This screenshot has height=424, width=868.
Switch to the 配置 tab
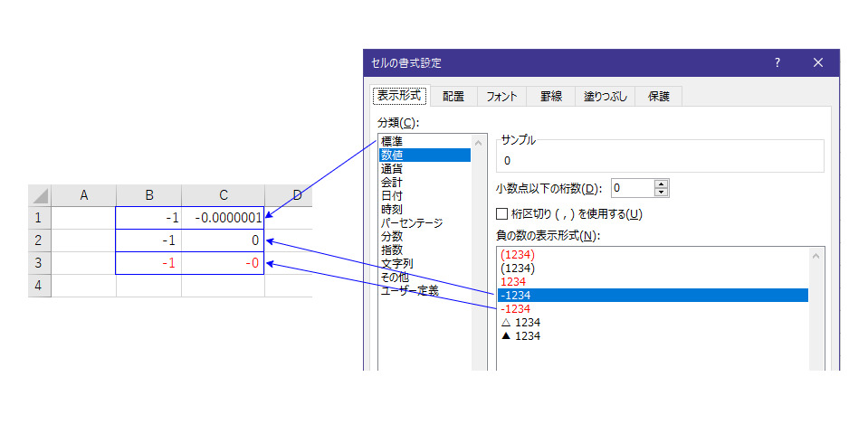click(453, 96)
